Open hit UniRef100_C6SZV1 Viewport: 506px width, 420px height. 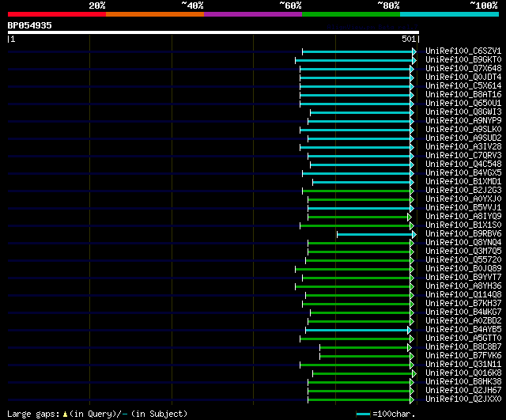pos(463,51)
